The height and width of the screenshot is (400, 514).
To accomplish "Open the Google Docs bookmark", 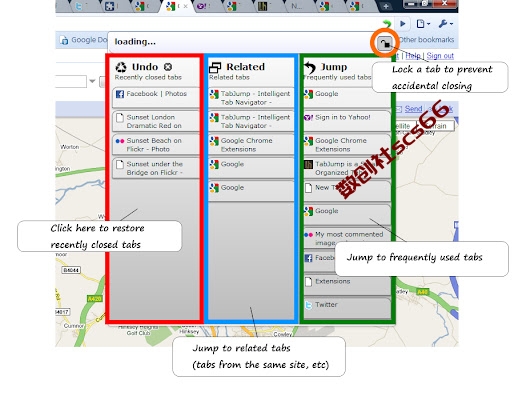I will point(84,40).
